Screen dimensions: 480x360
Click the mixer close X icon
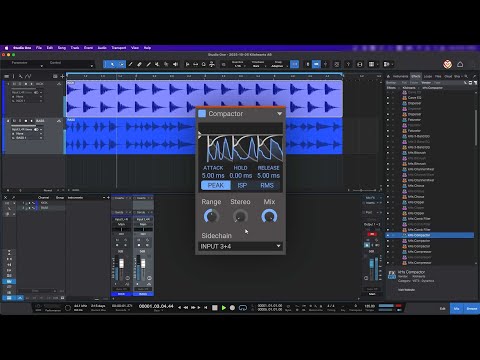click(x=5, y=198)
